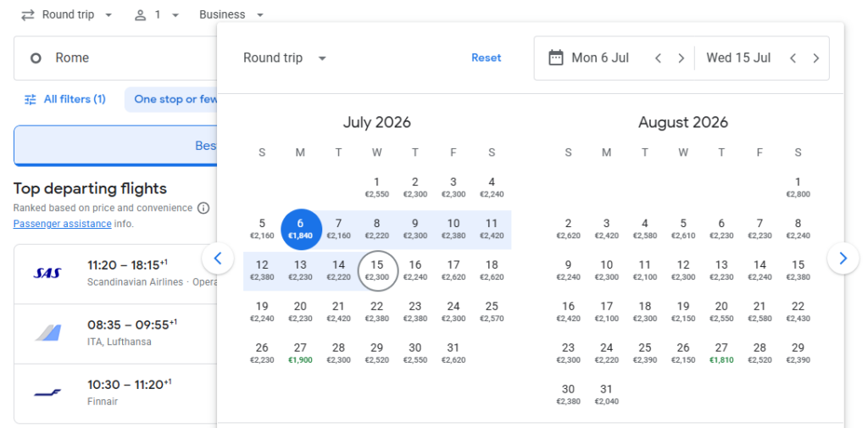Screen dimensions: 868x428
Task: Select July 10 priced €2,380
Action: 453,229
